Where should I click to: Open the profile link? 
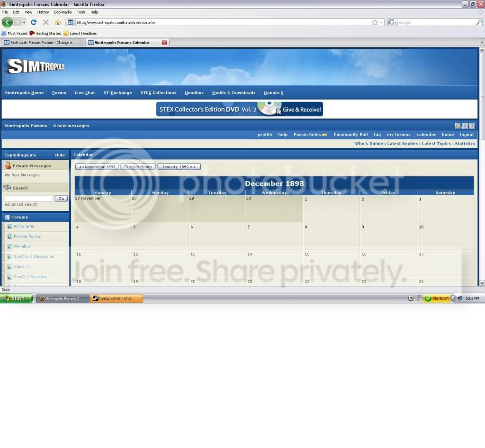(x=265, y=134)
